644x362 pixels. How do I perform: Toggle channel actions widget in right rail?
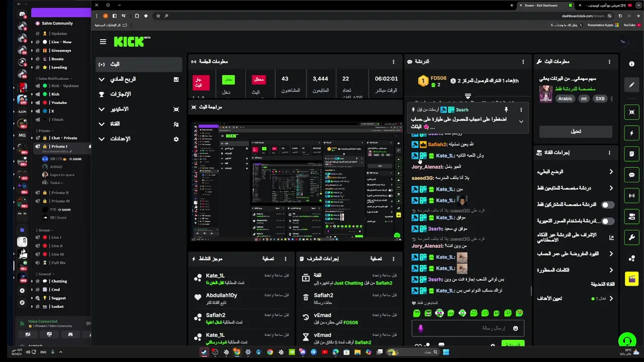(x=632, y=216)
